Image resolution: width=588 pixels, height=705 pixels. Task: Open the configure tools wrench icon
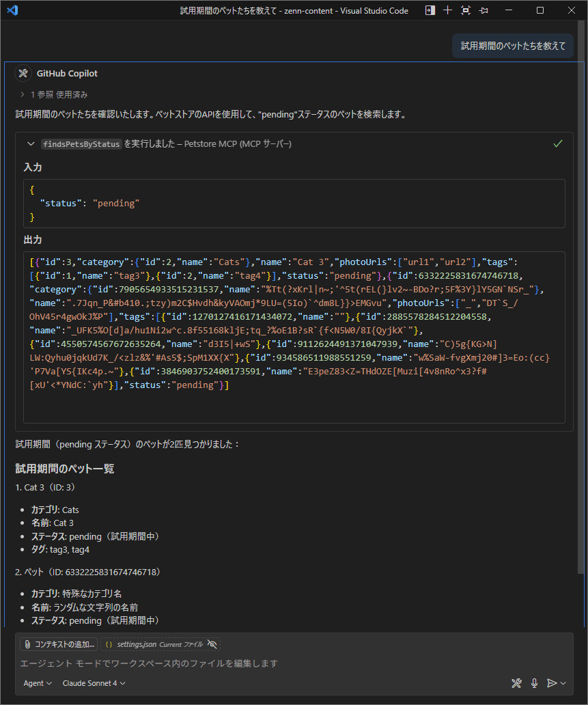coord(516,683)
